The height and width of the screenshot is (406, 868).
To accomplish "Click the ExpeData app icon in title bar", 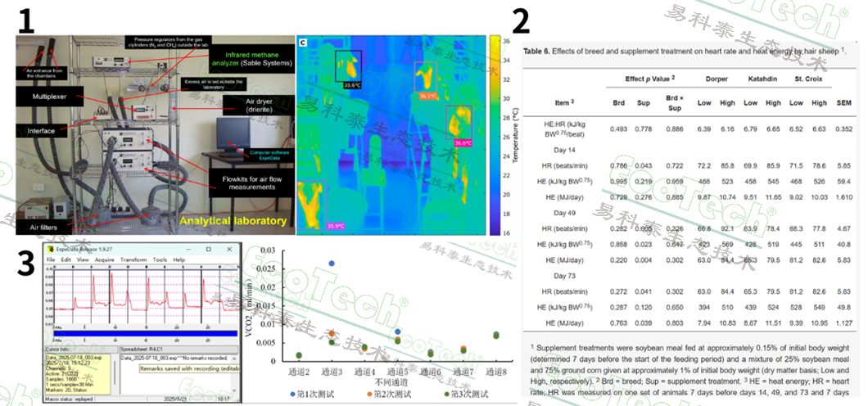I will tap(50, 249).
